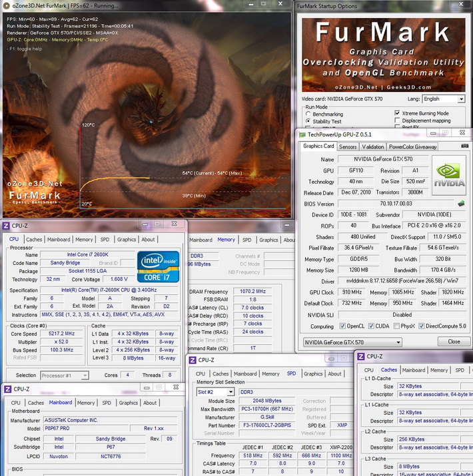Toggle the PhysX checkbox in GPU-Z
473x476 pixels.
click(x=396, y=326)
